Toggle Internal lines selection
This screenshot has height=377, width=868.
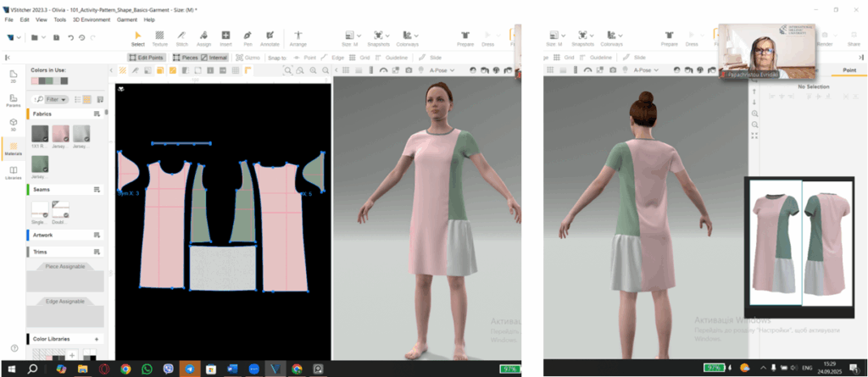click(x=214, y=58)
